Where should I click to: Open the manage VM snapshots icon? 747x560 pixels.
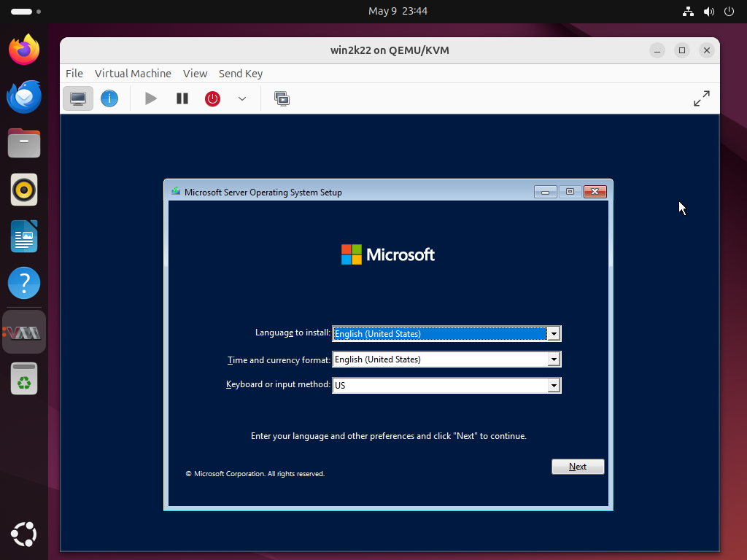coord(282,98)
